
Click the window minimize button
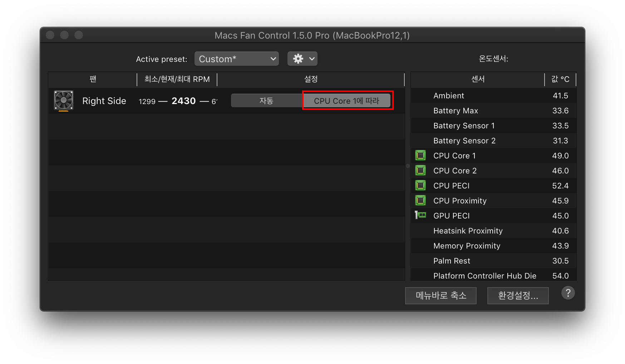64,35
